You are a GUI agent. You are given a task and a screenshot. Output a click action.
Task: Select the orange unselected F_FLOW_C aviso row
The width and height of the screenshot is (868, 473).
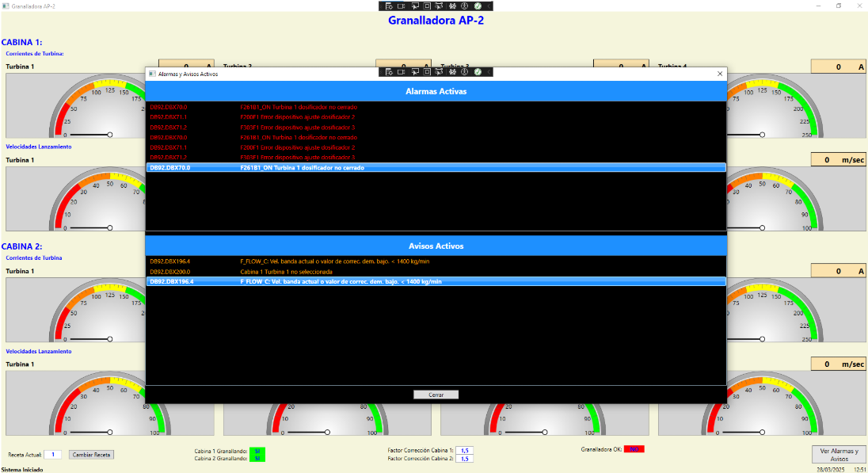point(436,261)
